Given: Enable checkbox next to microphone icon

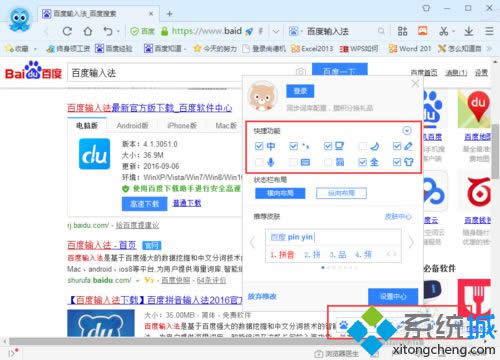Looking at the screenshot, I should (x=259, y=162).
